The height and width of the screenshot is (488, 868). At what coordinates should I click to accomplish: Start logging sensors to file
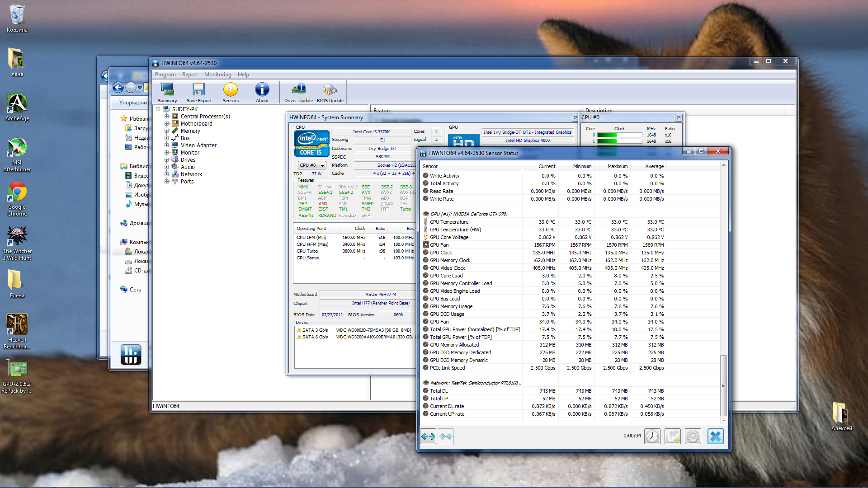tap(673, 436)
